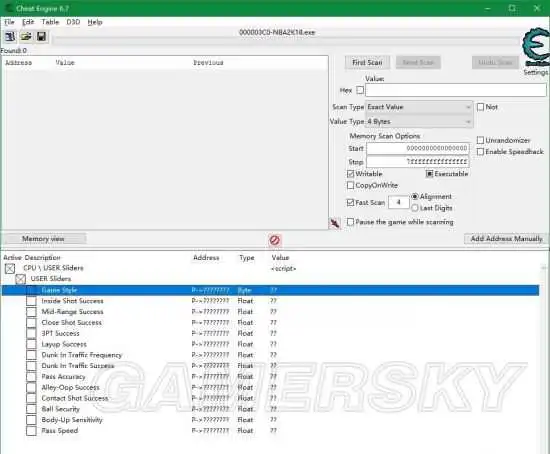Click the scan Value input field
Image resolution: width=550 pixels, height=454 pixels.
pyautogui.click(x=456, y=90)
